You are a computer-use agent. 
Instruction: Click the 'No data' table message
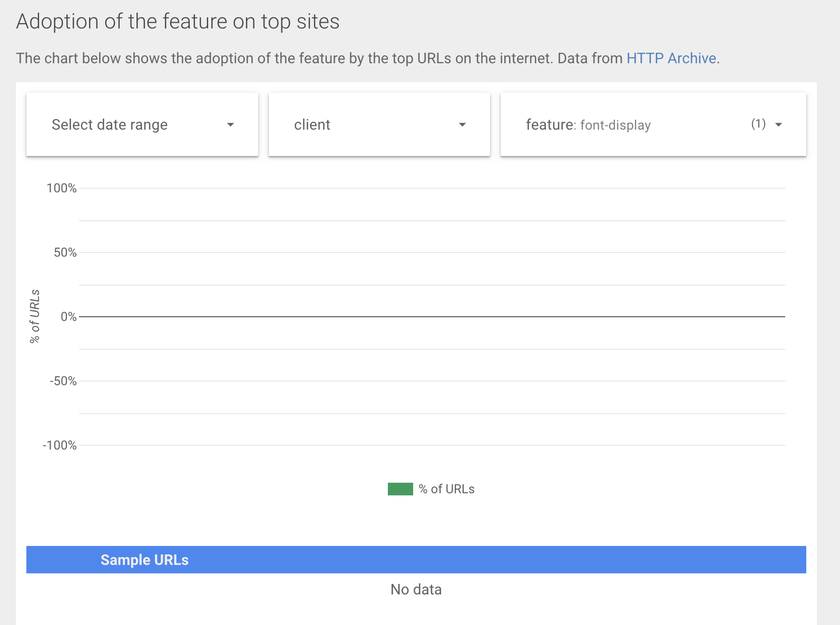(416, 589)
